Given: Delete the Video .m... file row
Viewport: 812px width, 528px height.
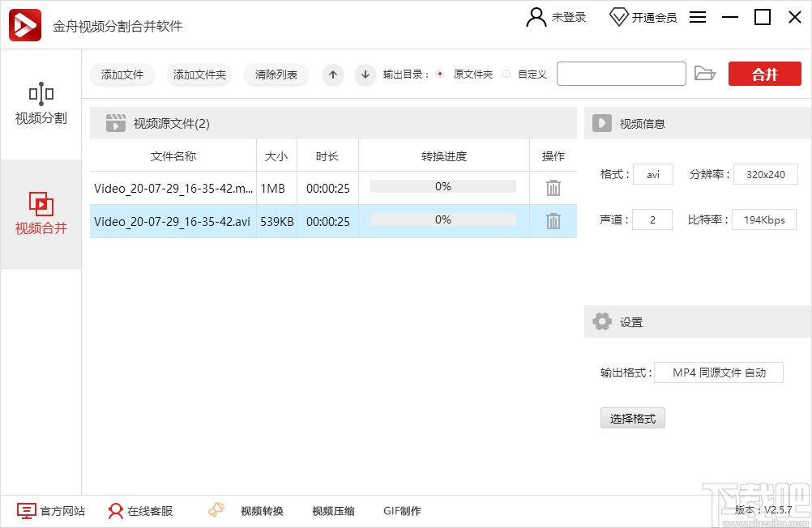Looking at the screenshot, I should coord(553,188).
